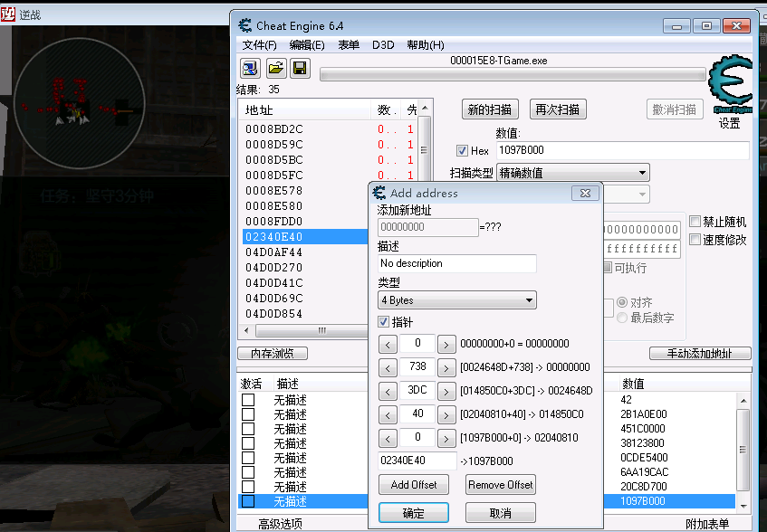
Task: Click 手动添加地址 button
Action: 700,353
